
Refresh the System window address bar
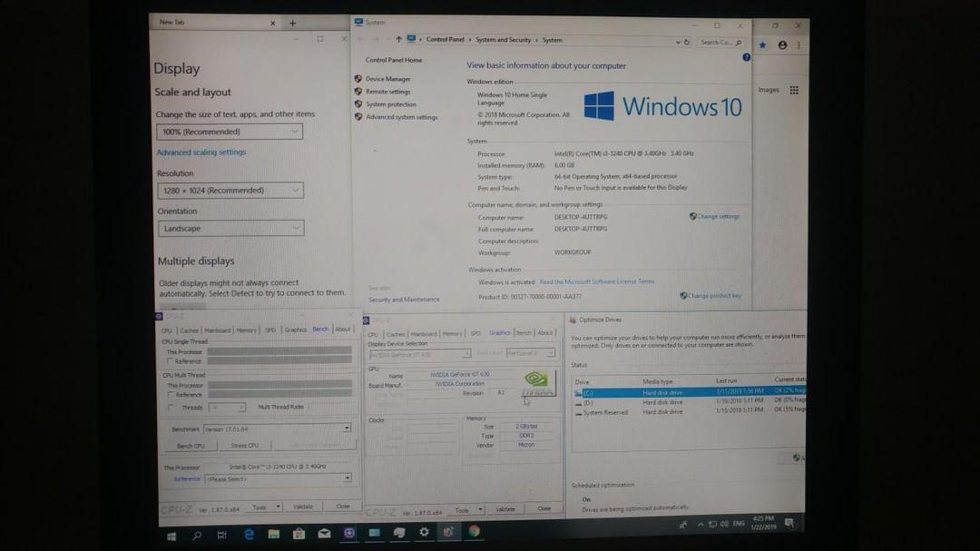click(x=687, y=42)
